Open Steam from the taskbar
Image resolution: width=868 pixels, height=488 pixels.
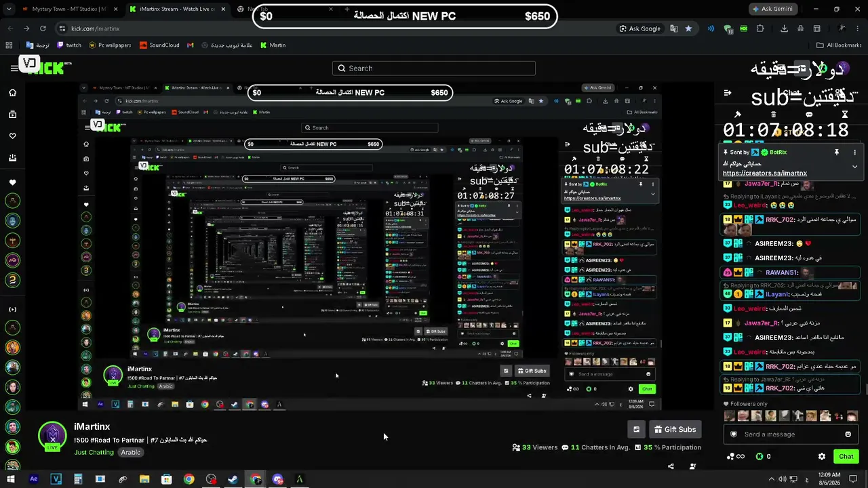pos(233,479)
